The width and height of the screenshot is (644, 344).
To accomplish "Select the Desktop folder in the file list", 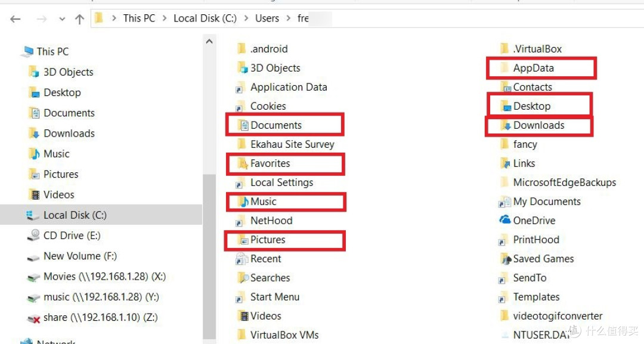I will 525,106.
